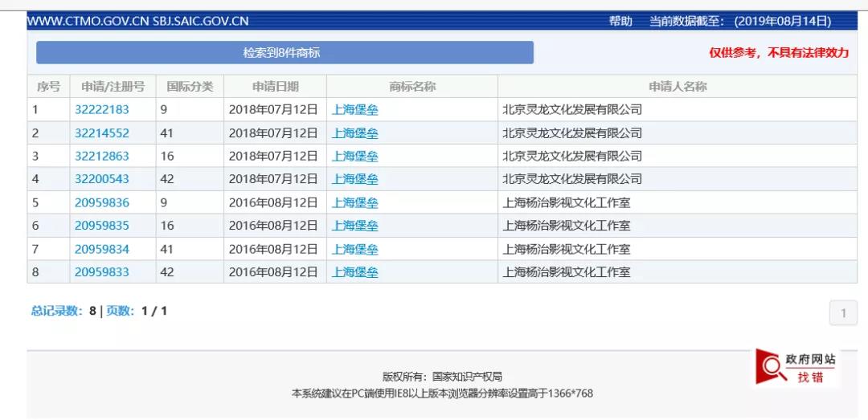Open registration number 20959834
Screen dimensions: 868x420
(x=102, y=249)
